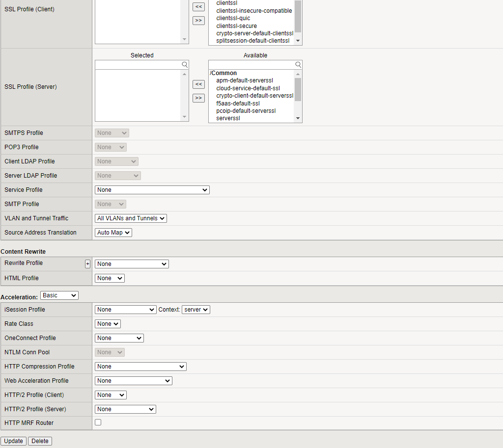Move SSL Server profile right with >> button

coord(198,98)
